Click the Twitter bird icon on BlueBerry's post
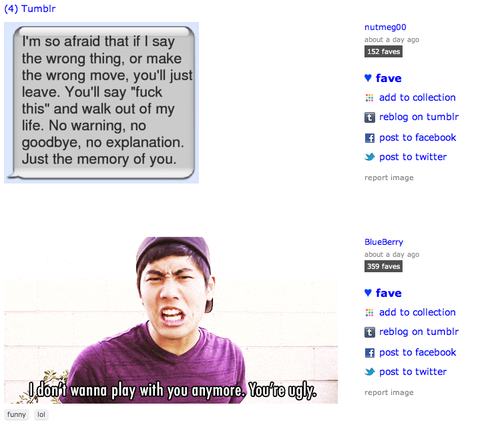 click(x=370, y=372)
